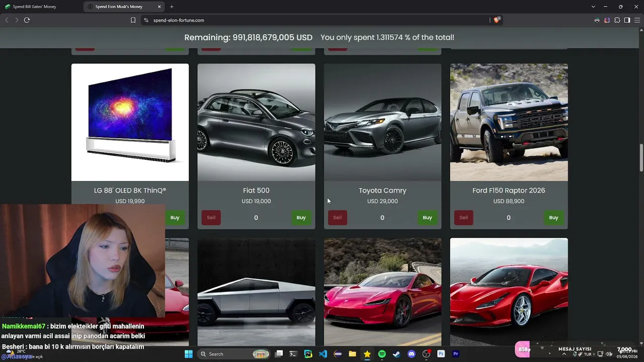
Task: Select the USD 19,990 price text
Action: point(130,201)
